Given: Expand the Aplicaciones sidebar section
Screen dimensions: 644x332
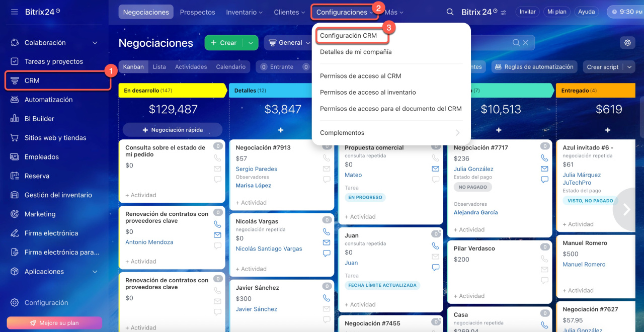Looking at the screenshot, I should 95,272.
